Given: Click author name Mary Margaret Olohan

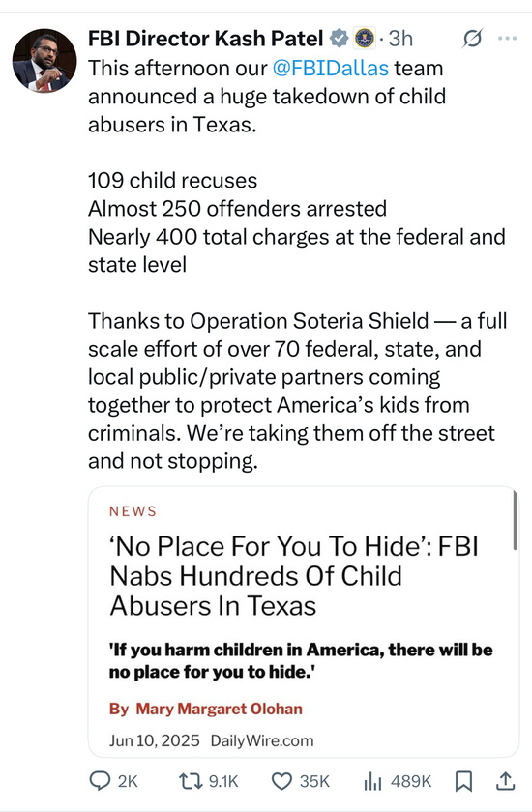Looking at the screenshot, I should pyautogui.click(x=220, y=709).
